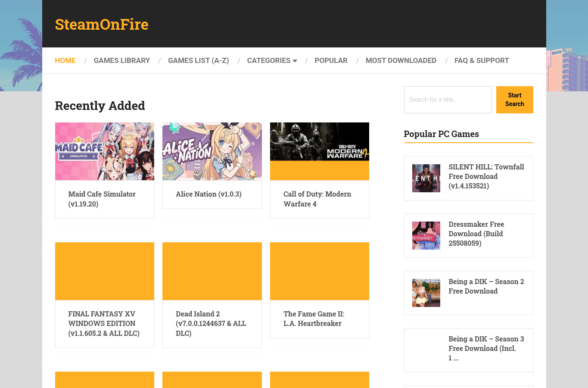Open the GAMES LIBRARY page
This screenshot has height=388, width=588.
122,60
